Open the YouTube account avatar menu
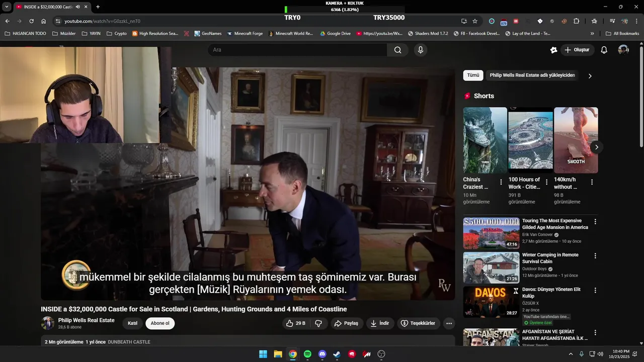 [623, 50]
